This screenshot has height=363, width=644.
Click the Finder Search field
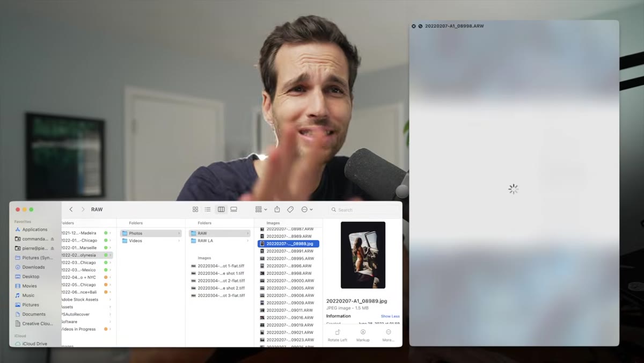pos(364,210)
